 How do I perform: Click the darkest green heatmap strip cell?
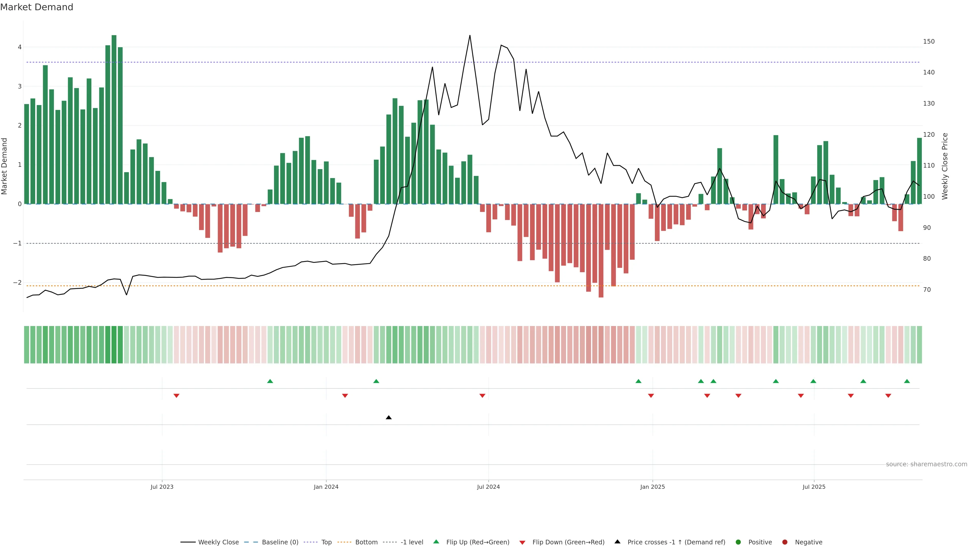114,345
